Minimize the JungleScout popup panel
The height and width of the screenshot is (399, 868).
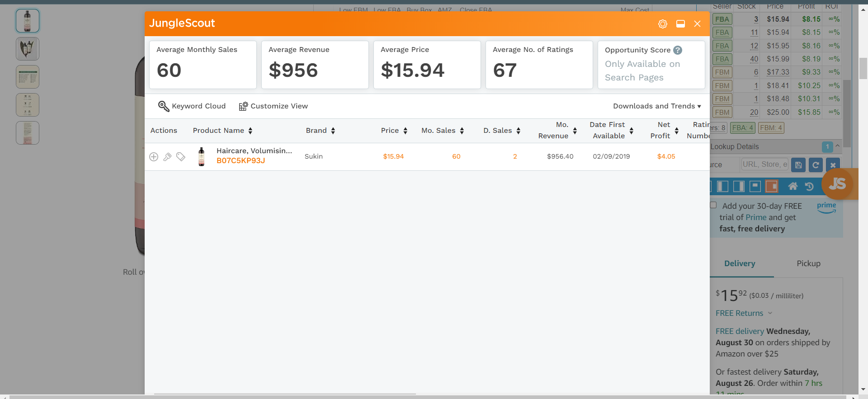click(x=680, y=24)
